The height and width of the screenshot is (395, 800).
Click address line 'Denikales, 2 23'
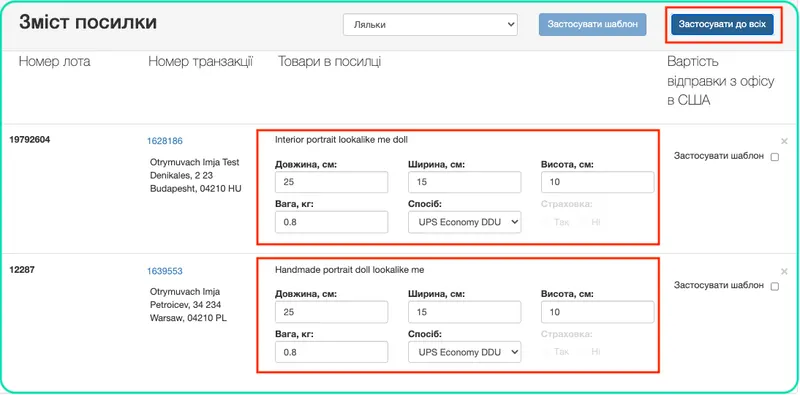[x=181, y=176]
